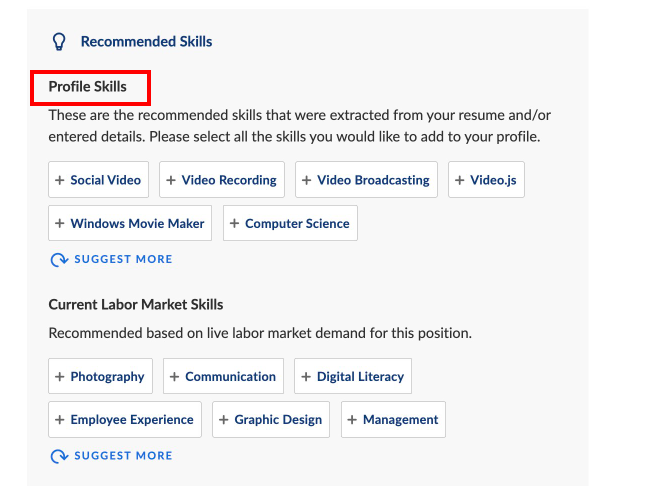Click the refresh icon under Profile Skills
This screenshot has width=647, height=486.
click(58, 260)
